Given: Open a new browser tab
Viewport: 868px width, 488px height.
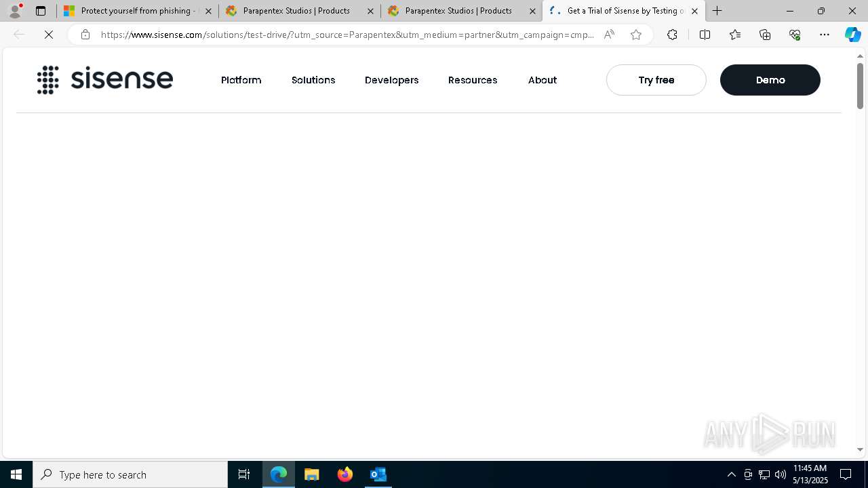Looking at the screenshot, I should pyautogui.click(x=717, y=11).
